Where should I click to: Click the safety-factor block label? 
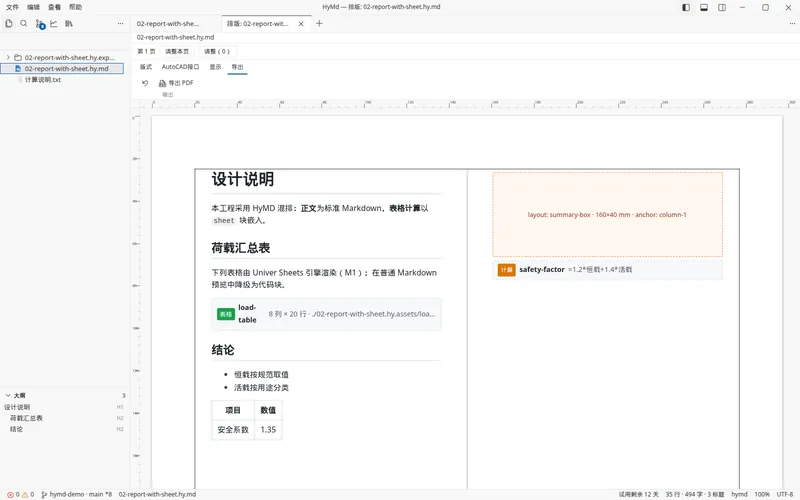click(542, 269)
